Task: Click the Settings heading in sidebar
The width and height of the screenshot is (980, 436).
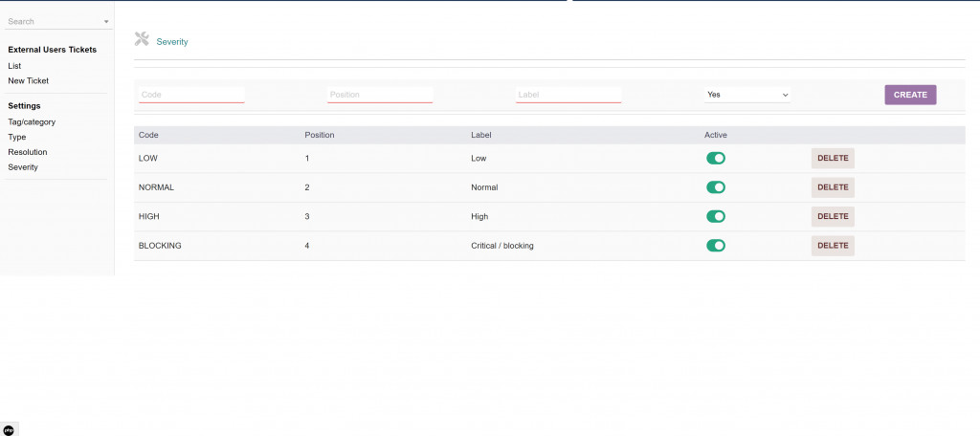Action: (24, 106)
